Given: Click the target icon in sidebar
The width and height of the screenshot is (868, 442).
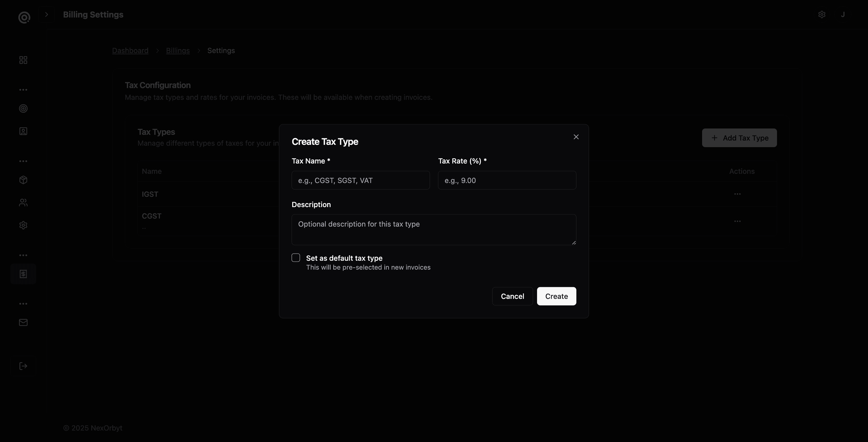Looking at the screenshot, I should coord(23,108).
